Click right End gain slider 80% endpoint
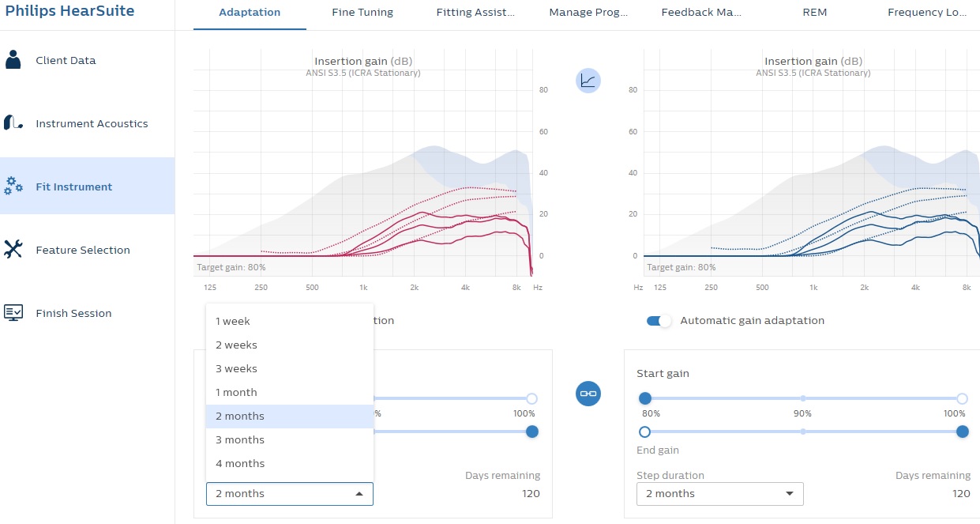 click(x=645, y=432)
